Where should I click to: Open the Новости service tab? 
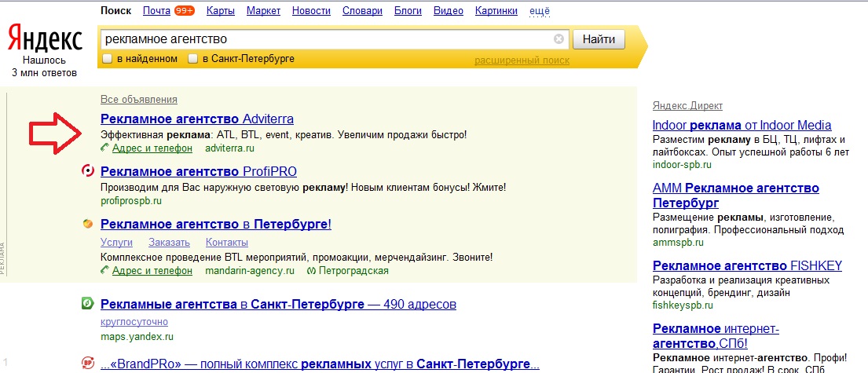[311, 10]
